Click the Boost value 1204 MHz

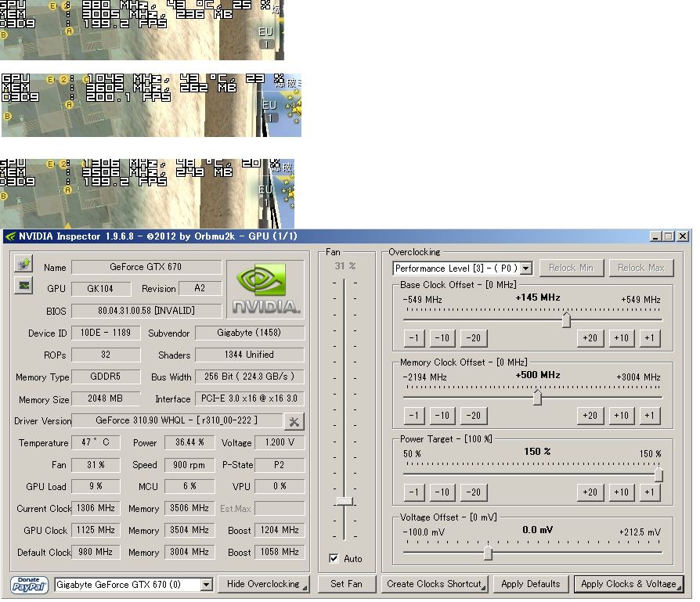pyautogui.click(x=280, y=530)
